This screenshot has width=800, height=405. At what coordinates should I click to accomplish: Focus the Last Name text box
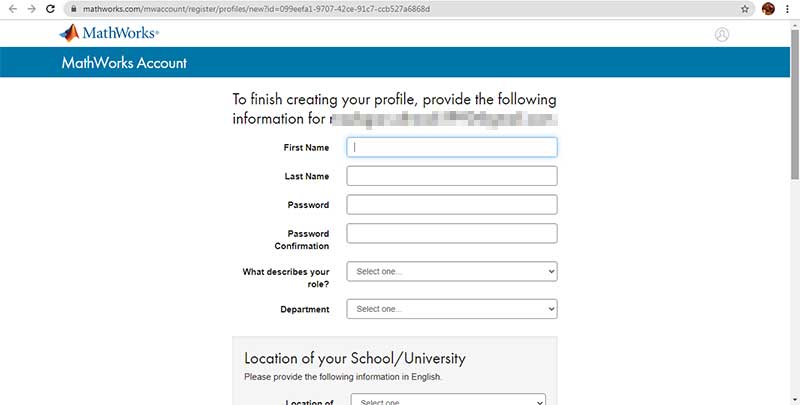[x=452, y=176]
